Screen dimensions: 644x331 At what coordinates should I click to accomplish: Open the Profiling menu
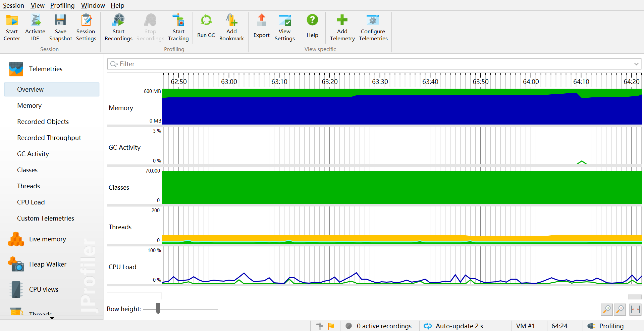click(62, 5)
